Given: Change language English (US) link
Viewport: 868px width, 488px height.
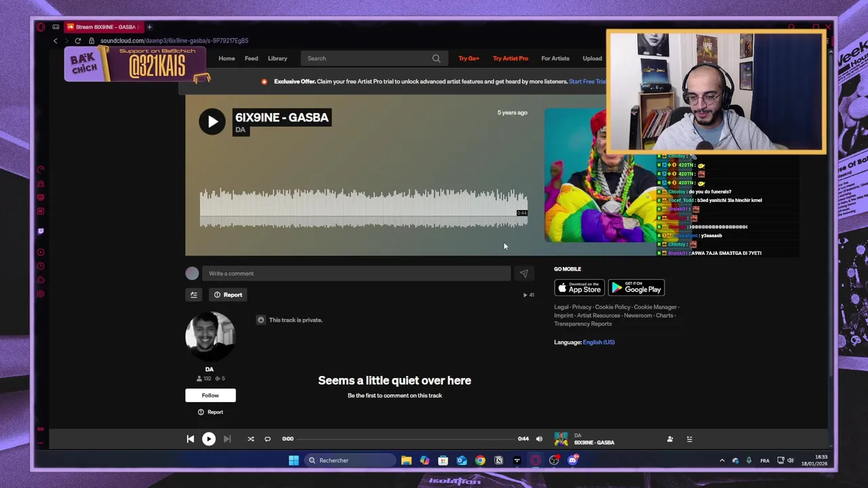Looking at the screenshot, I should (599, 342).
